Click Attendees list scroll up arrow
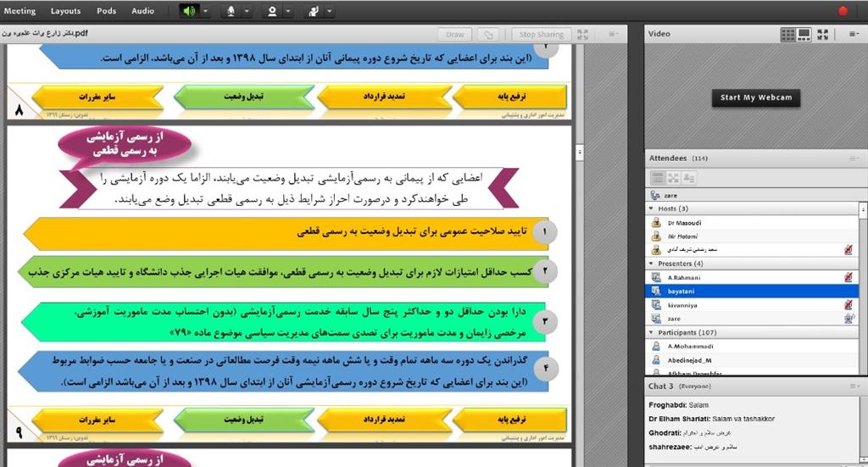 pos(862,209)
